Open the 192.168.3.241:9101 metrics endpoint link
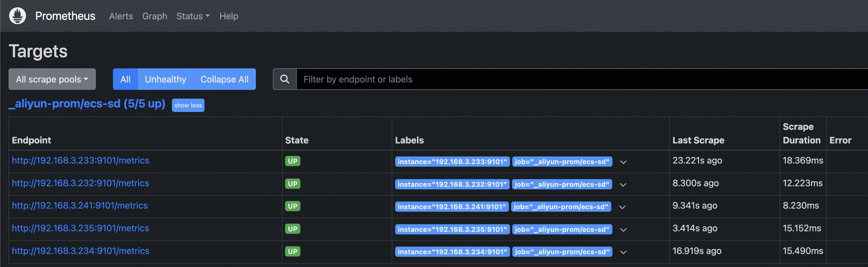The image size is (868, 267). point(80,205)
